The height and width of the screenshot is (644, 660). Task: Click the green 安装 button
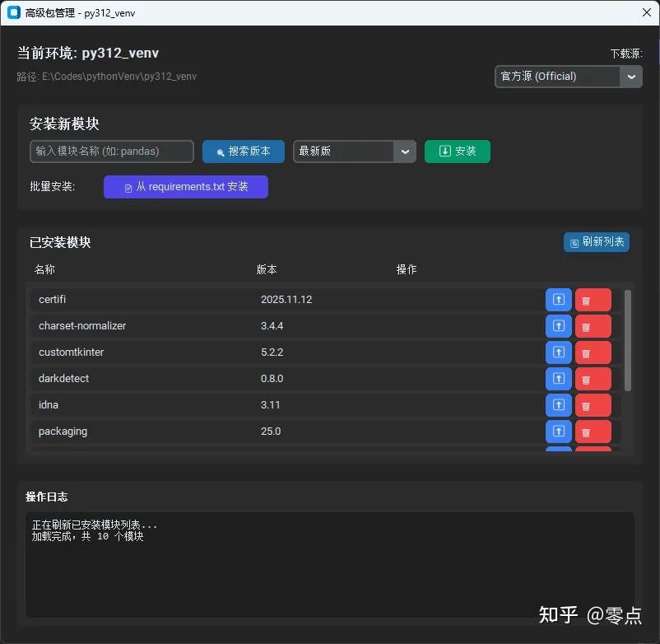457,152
